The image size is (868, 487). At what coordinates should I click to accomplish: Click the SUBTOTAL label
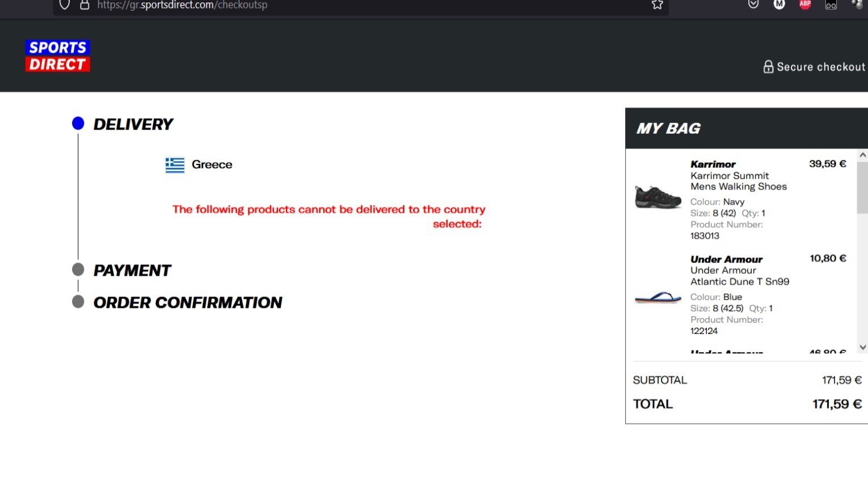tap(660, 380)
